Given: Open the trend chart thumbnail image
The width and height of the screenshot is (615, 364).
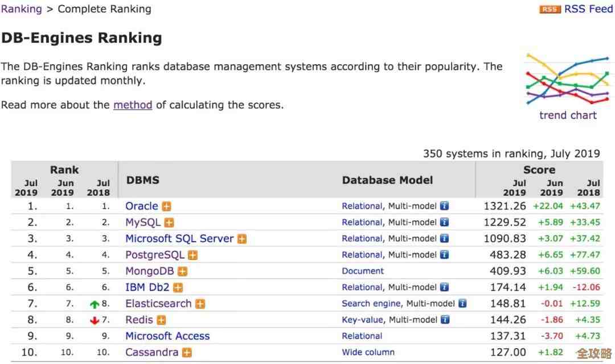Looking at the screenshot, I should pyautogui.click(x=567, y=79).
